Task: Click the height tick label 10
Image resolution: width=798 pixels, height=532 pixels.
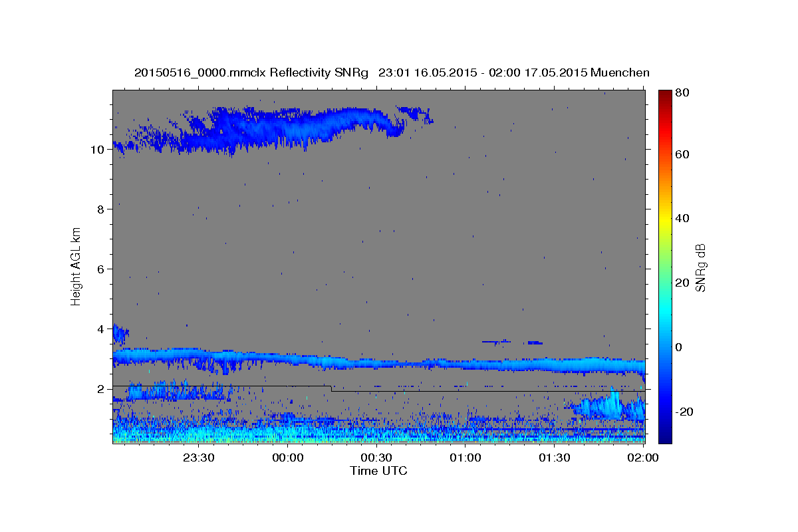Action: point(98,150)
